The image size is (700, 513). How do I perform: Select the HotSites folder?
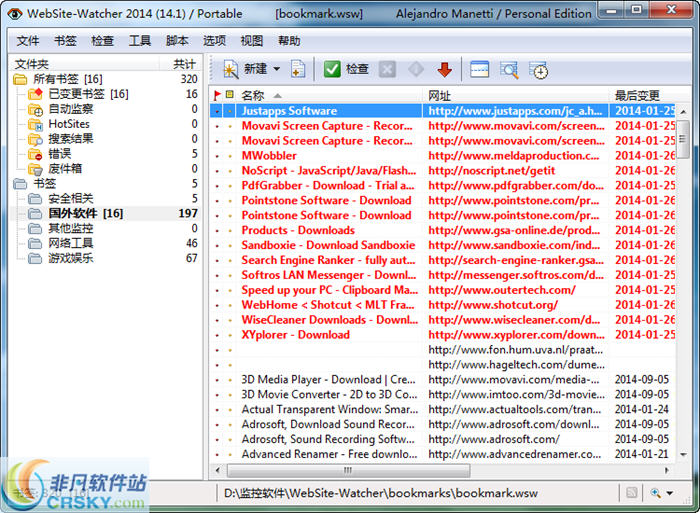point(69,124)
